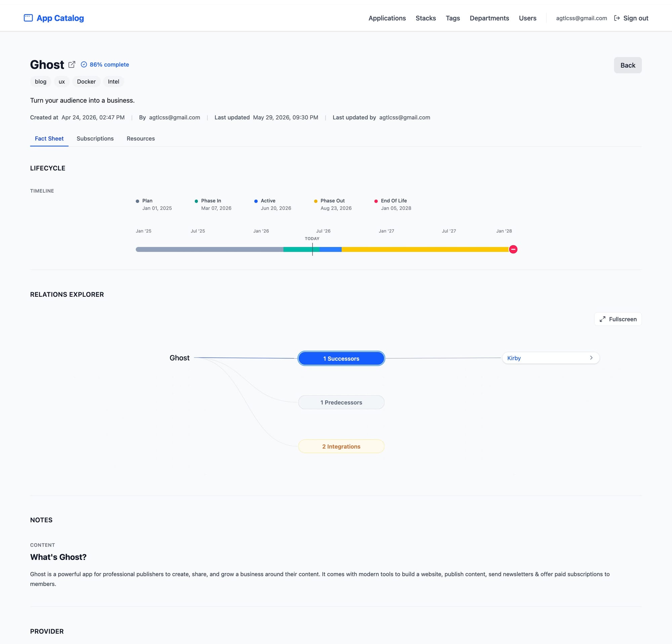
Task: Click the Ghost page title
Action: tap(47, 65)
